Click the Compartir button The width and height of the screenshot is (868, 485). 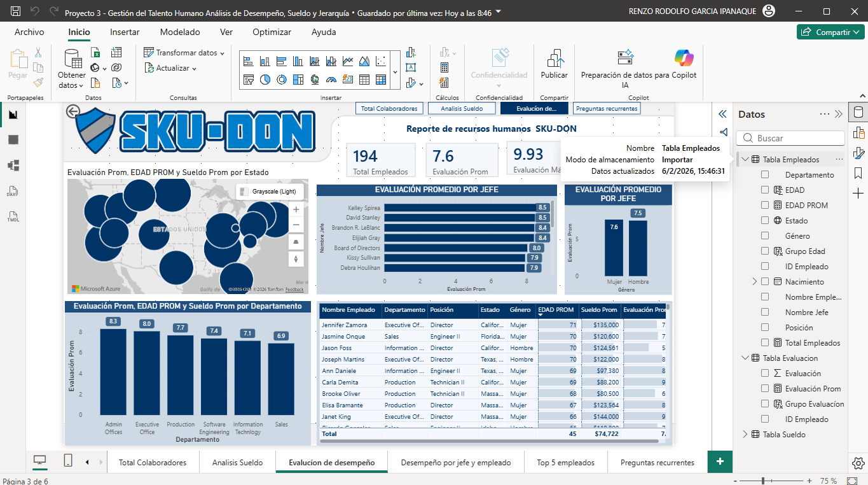830,32
